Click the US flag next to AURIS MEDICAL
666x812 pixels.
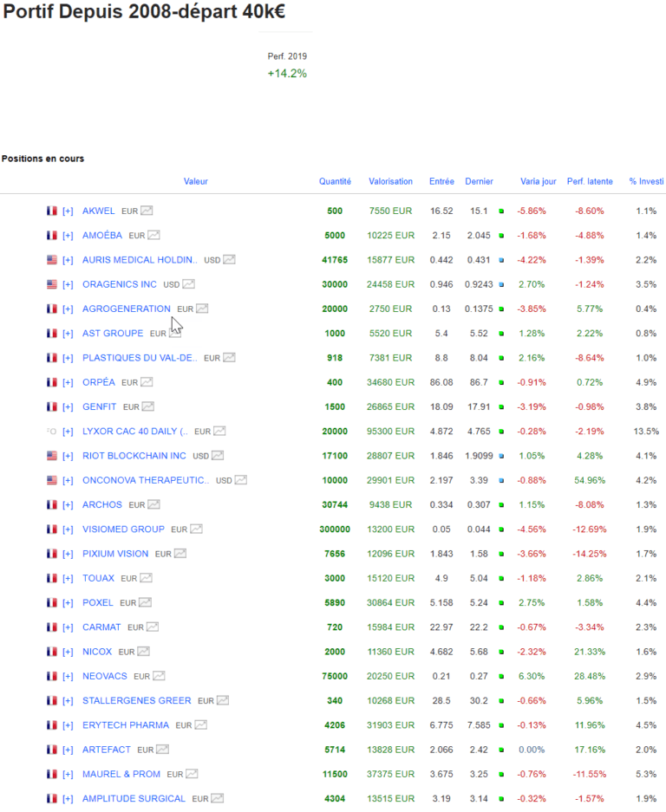pos(51,260)
